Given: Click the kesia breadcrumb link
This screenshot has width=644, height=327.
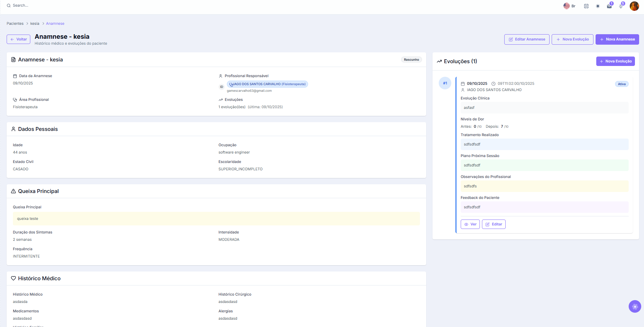Looking at the screenshot, I should pyautogui.click(x=35, y=24).
